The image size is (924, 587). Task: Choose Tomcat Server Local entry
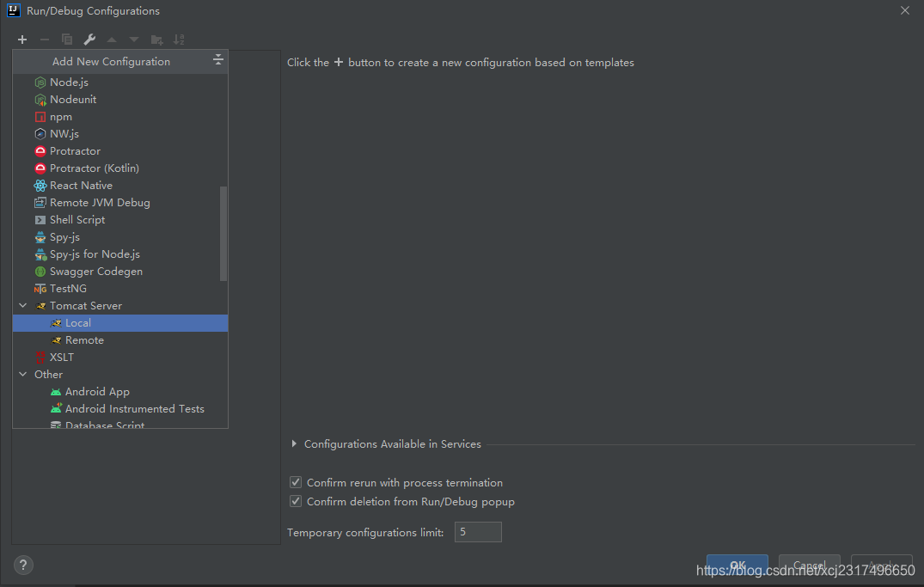pos(120,323)
